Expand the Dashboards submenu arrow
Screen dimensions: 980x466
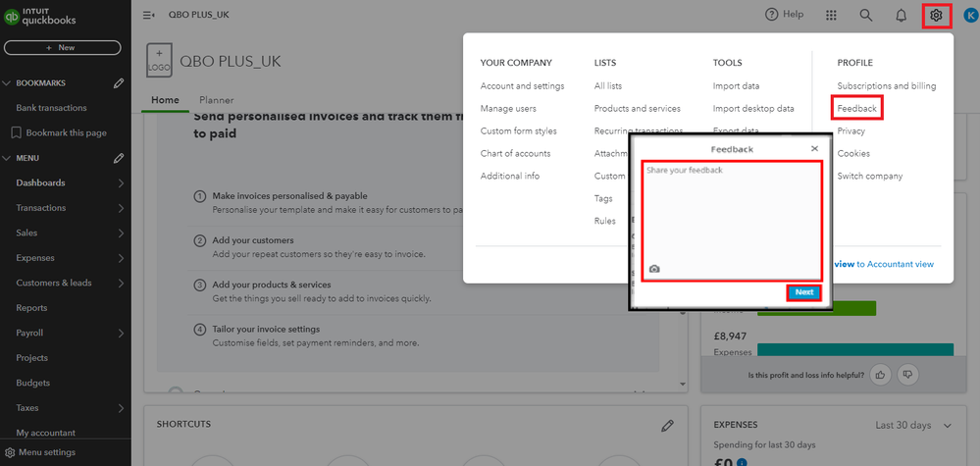coord(121,183)
